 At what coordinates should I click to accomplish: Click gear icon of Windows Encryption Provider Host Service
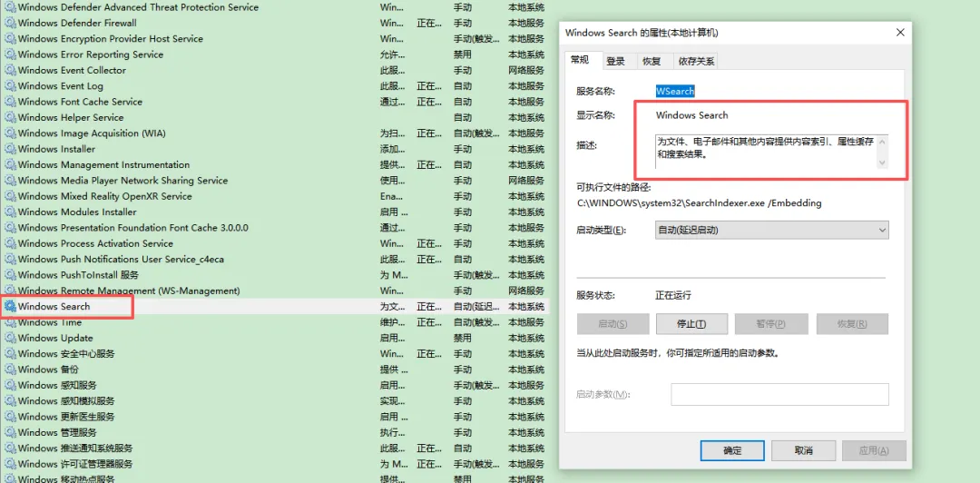[11, 38]
